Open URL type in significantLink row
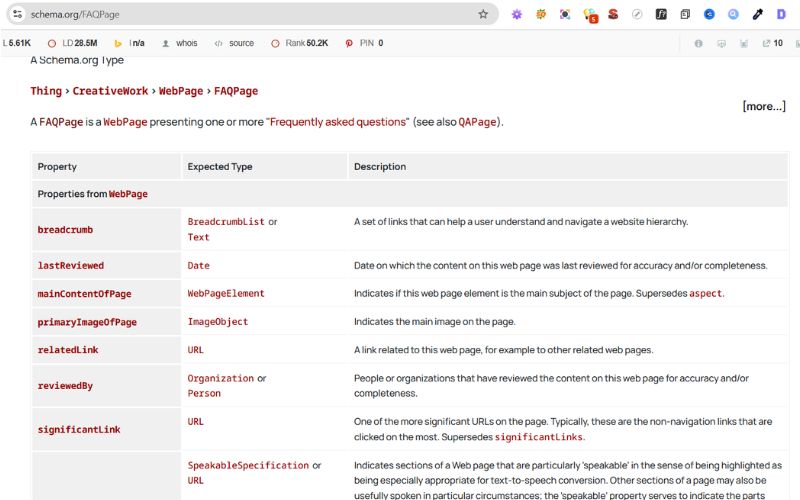 click(195, 421)
